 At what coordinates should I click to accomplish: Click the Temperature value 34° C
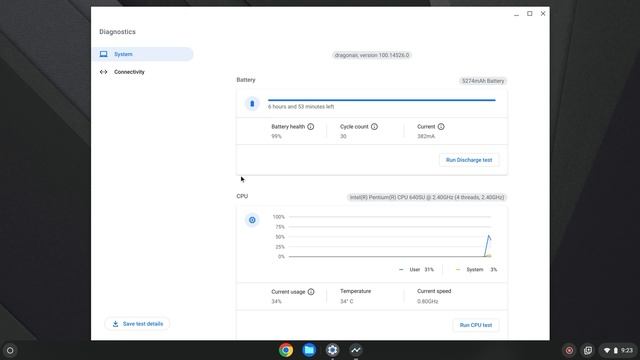tap(347, 301)
